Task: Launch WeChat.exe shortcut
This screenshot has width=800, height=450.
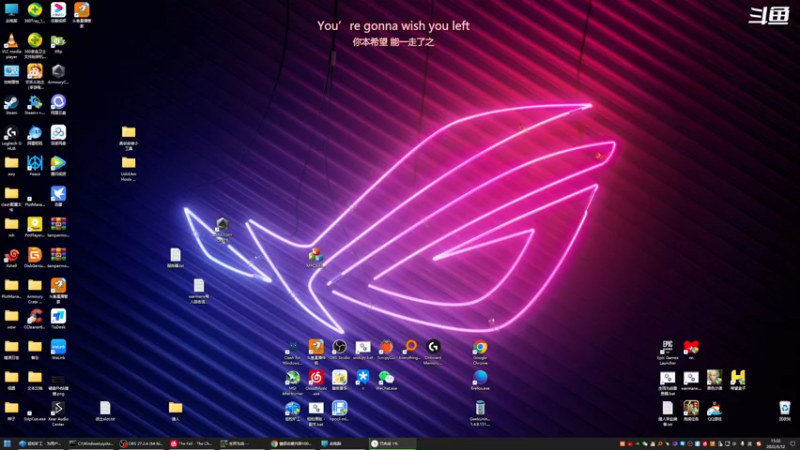Action: pos(386,381)
